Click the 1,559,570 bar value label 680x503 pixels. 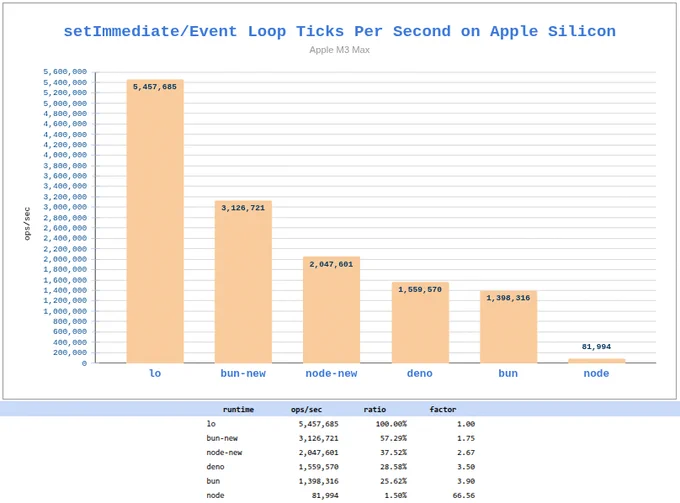pos(420,289)
